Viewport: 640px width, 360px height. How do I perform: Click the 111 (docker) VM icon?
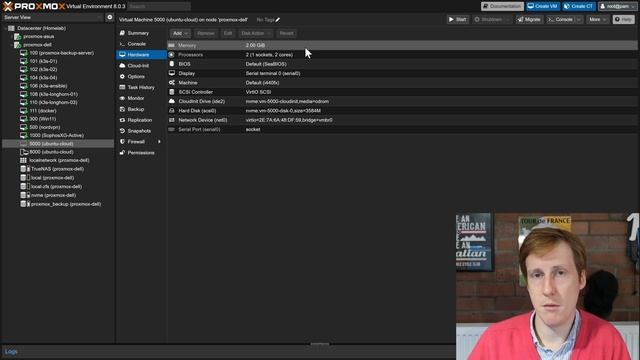(24, 111)
